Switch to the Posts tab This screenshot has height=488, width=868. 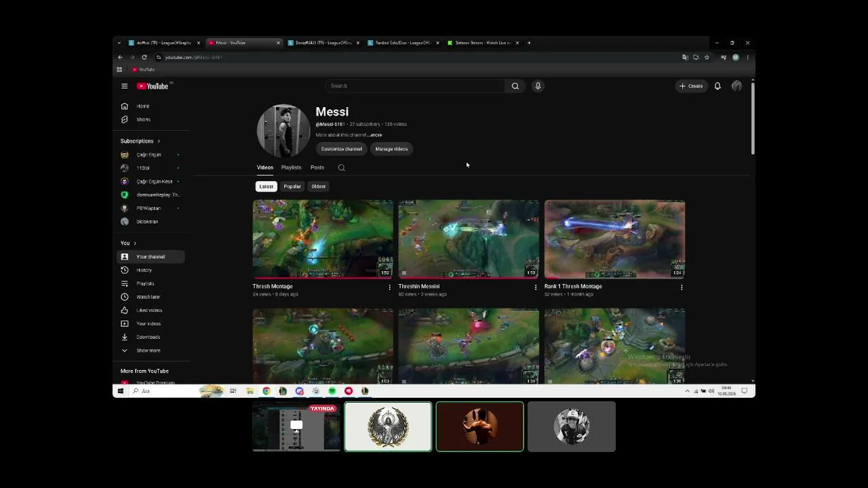pos(317,167)
